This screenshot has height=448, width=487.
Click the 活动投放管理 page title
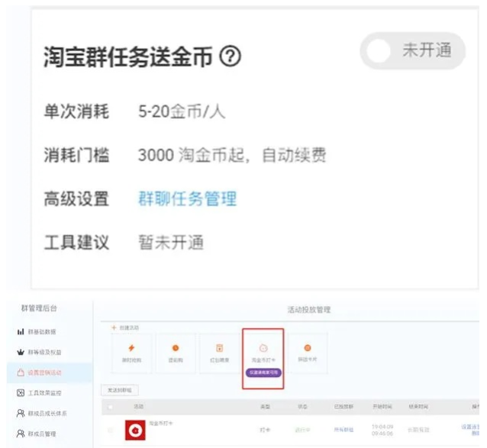[x=309, y=310]
